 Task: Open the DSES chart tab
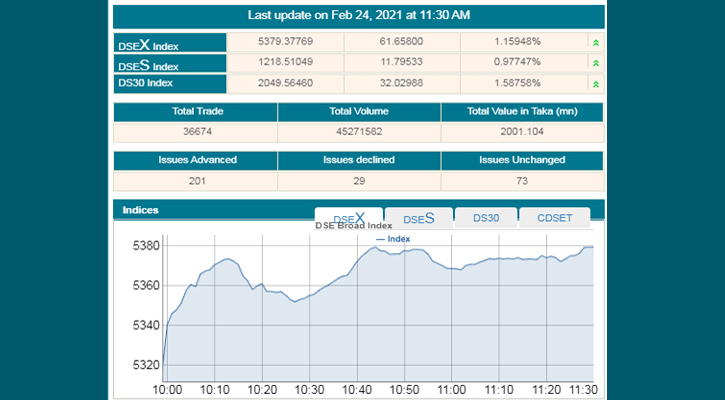pyautogui.click(x=418, y=218)
